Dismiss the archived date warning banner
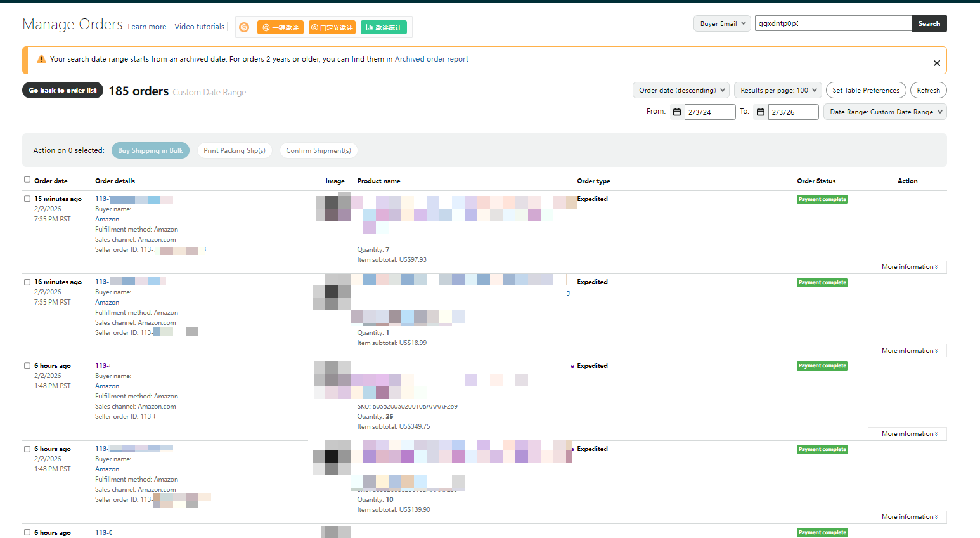The image size is (980, 538). [936, 63]
